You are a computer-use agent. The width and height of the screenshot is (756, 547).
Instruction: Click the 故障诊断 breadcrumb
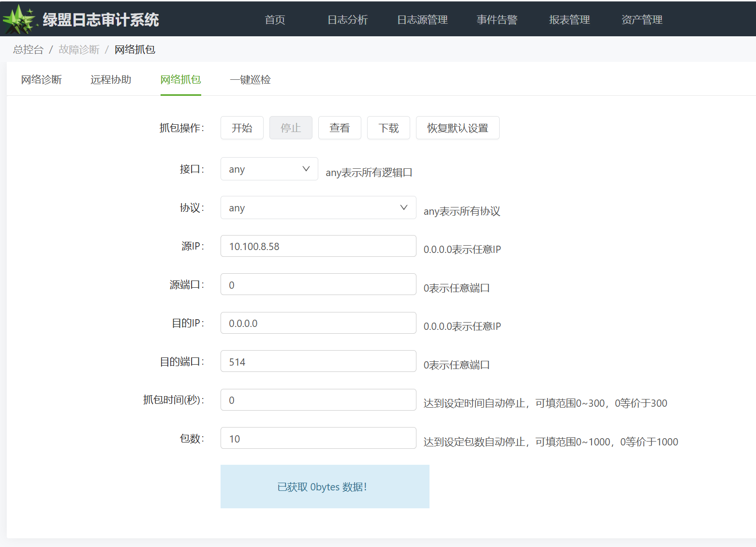point(79,50)
